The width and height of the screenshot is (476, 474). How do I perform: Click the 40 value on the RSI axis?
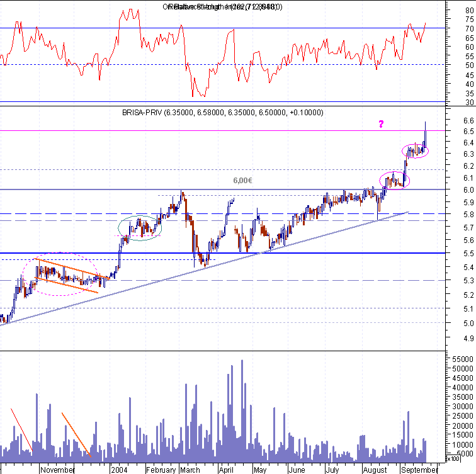coord(469,84)
